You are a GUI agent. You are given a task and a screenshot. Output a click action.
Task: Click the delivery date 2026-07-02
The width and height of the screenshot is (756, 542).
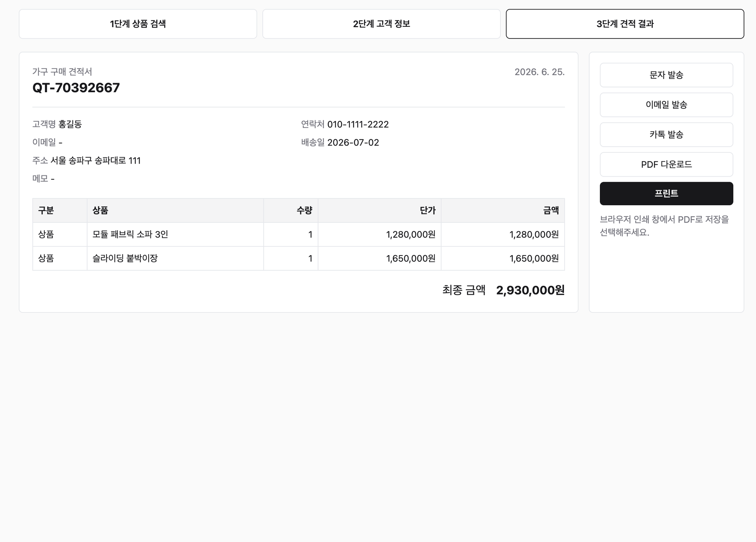point(353,142)
